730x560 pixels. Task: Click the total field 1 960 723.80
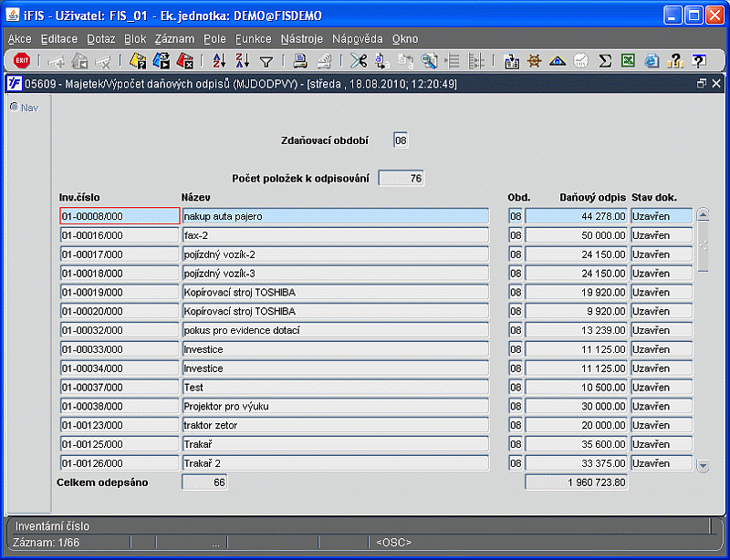pyautogui.click(x=576, y=482)
